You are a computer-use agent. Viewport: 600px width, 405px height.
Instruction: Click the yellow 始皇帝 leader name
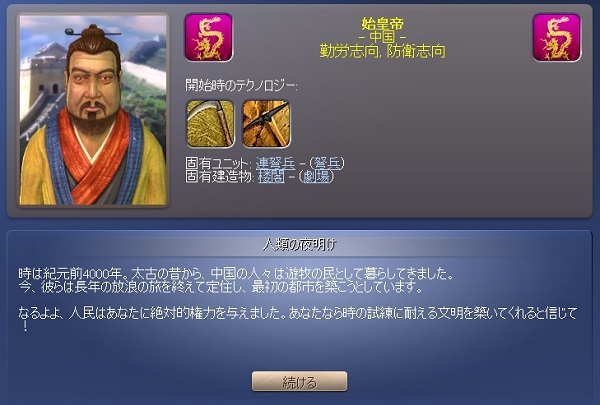click(x=383, y=24)
